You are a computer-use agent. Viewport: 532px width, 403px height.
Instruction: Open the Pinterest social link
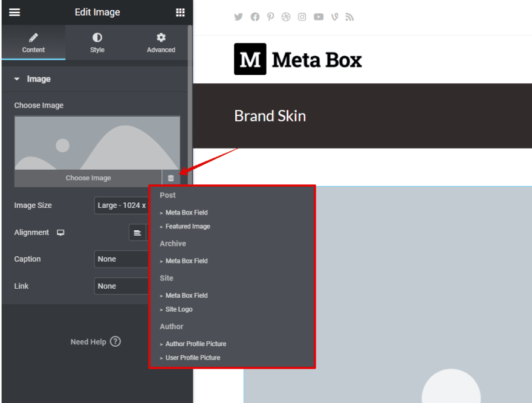click(x=270, y=17)
